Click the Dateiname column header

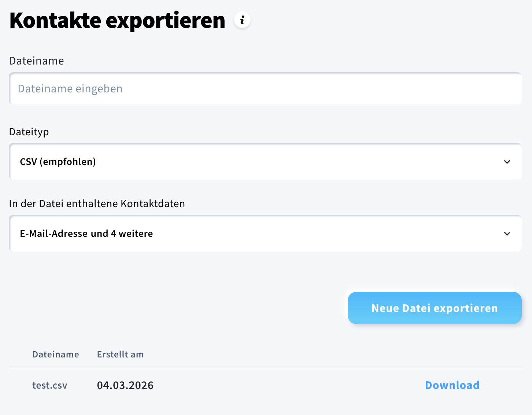[x=55, y=354]
